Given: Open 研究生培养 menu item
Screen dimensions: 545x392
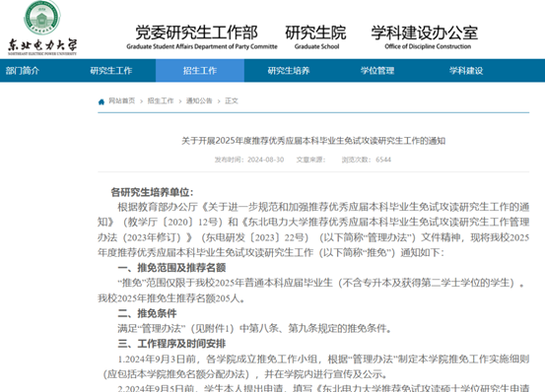Looking at the screenshot, I should (289, 71).
